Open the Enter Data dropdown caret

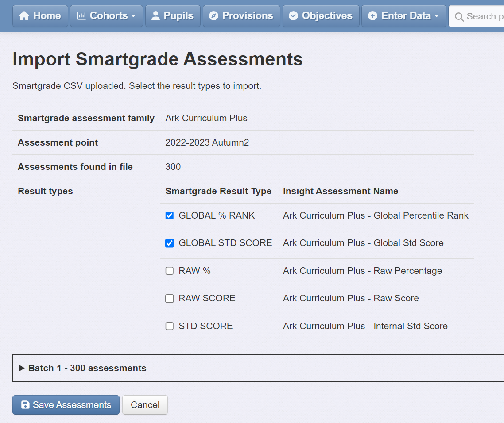coord(437,16)
